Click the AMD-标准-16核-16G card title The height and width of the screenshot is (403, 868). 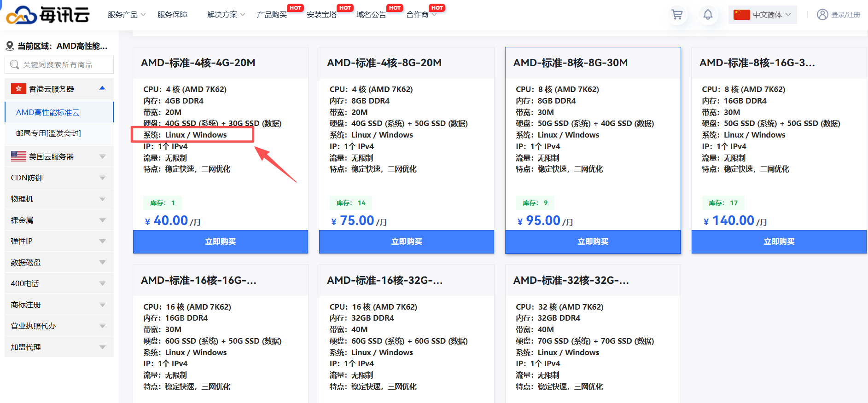(x=198, y=280)
